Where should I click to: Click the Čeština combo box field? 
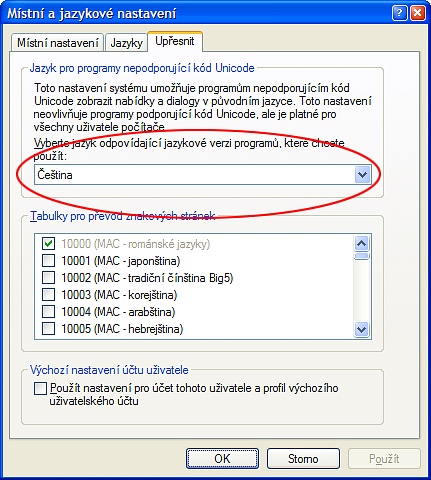202,175
